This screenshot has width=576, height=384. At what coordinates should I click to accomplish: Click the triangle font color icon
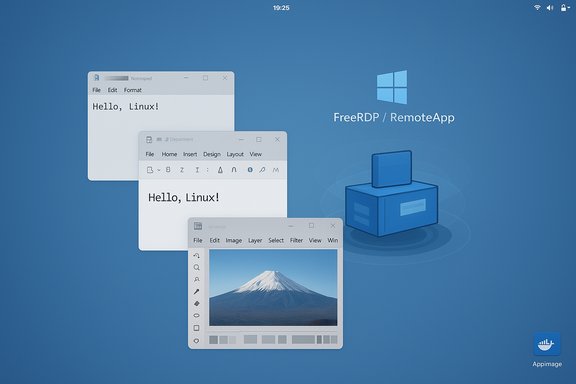[x=220, y=170]
